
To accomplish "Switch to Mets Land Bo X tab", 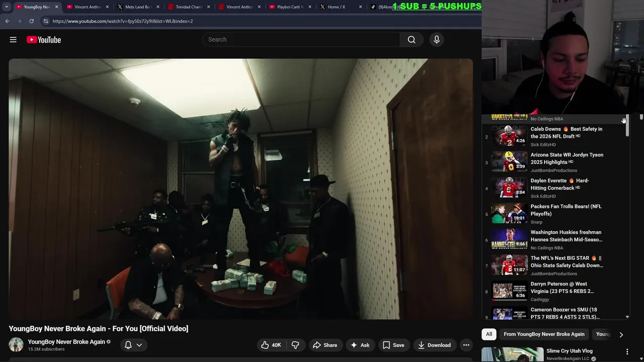I will click(137, 7).
